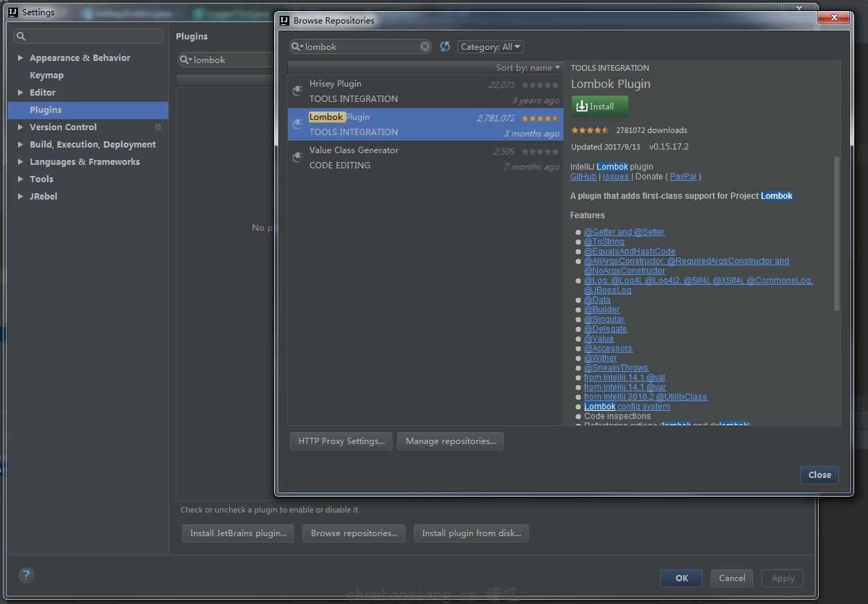Expand the Editor settings node
Image resolution: width=868 pixels, height=604 pixels.
pyautogui.click(x=21, y=92)
